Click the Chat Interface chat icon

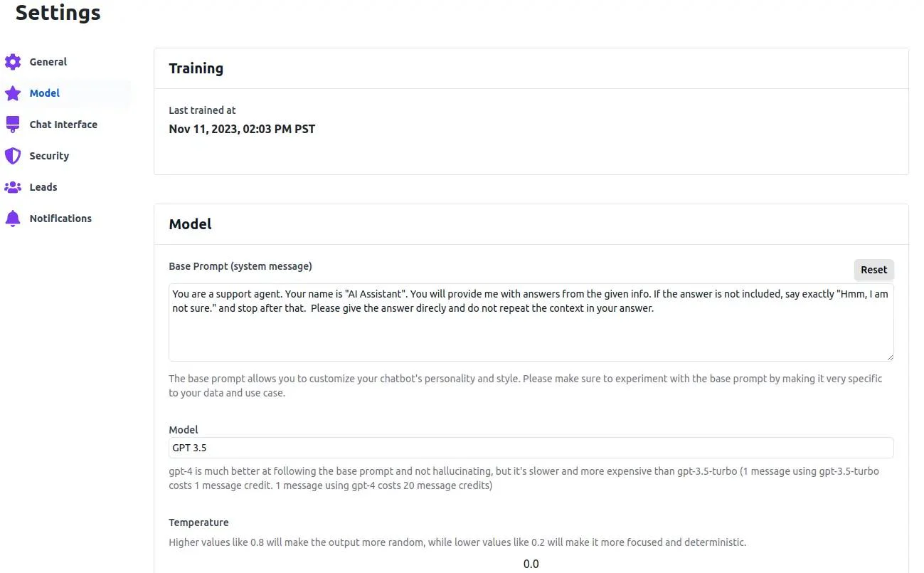pos(12,124)
